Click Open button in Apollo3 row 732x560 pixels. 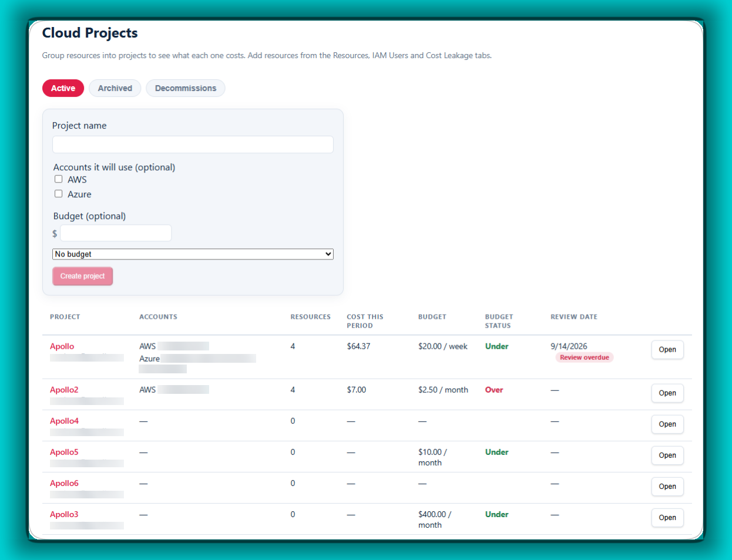667,517
